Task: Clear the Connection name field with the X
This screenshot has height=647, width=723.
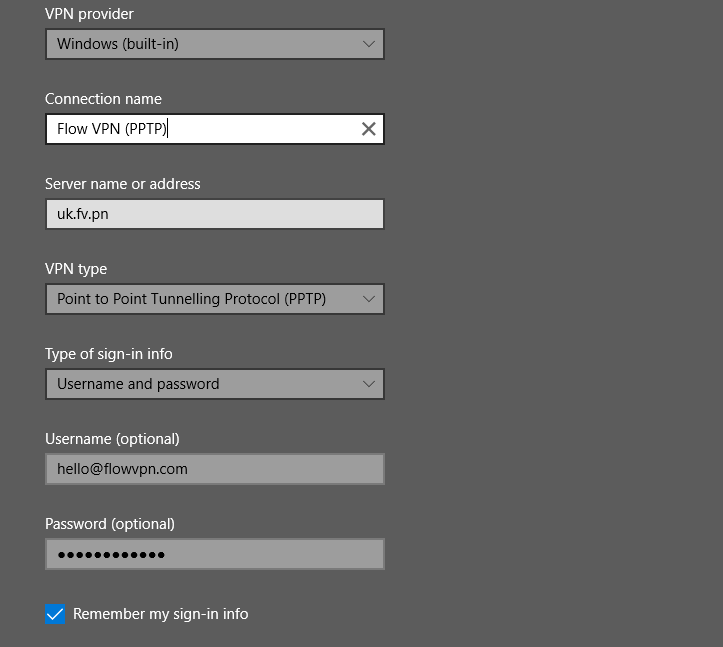Action: click(x=368, y=129)
